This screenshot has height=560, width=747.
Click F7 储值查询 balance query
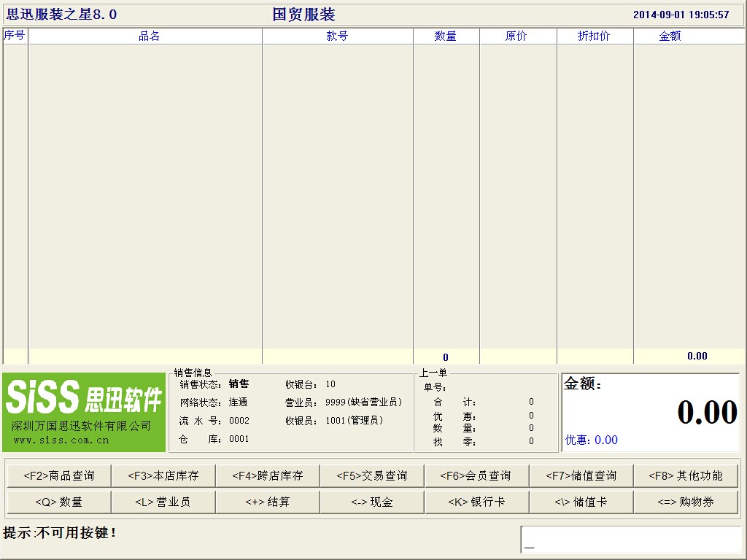(x=581, y=475)
